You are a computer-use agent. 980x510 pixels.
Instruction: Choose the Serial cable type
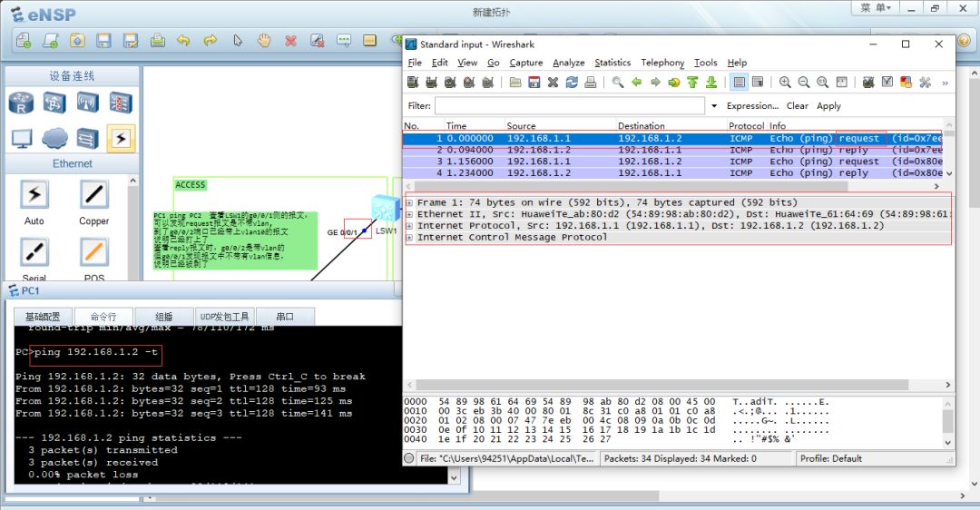tap(34, 252)
